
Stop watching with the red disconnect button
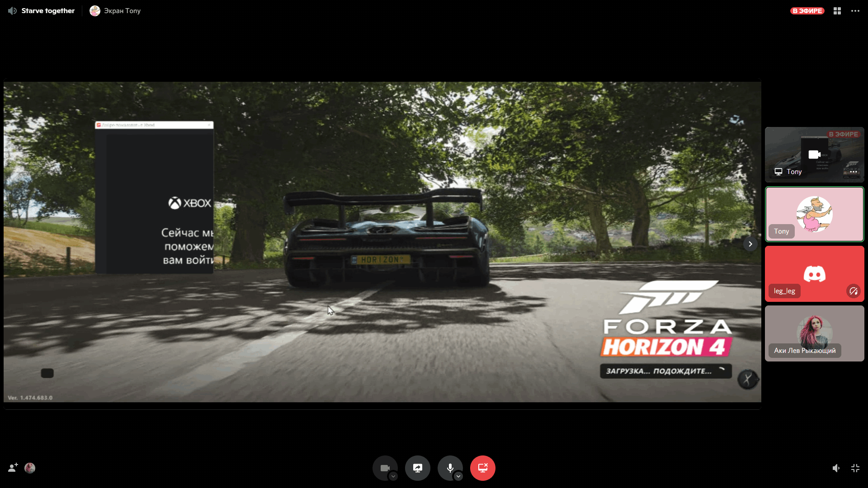(x=483, y=468)
